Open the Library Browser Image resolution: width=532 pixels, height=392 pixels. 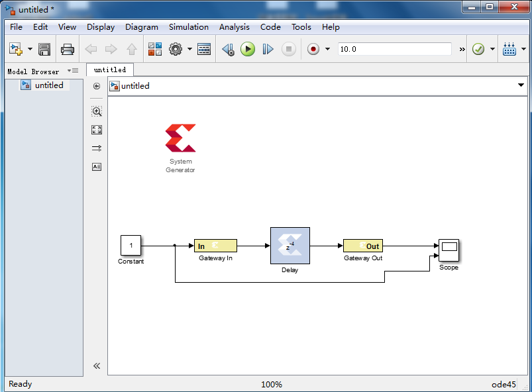pyautogui.click(x=155, y=49)
